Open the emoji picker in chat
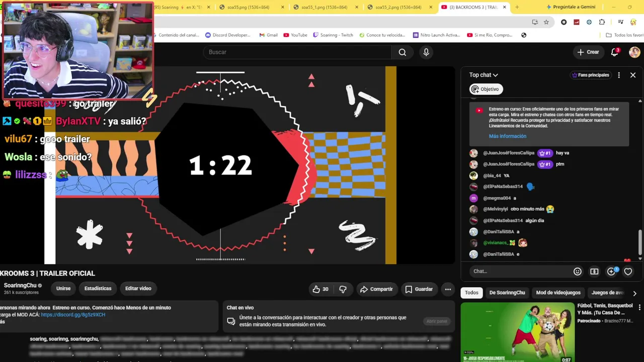The width and height of the screenshot is (644, 362). coord(578,271)
